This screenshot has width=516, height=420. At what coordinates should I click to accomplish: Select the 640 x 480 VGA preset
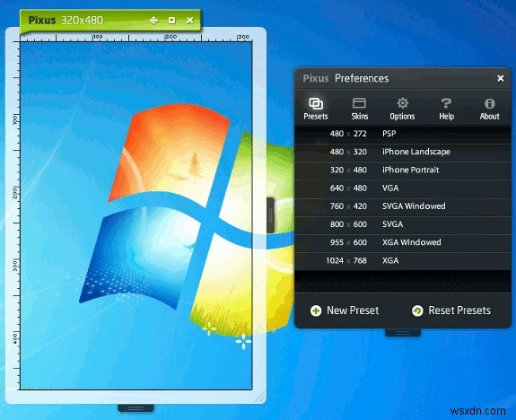pyautogui.click(x=403, y=188)
